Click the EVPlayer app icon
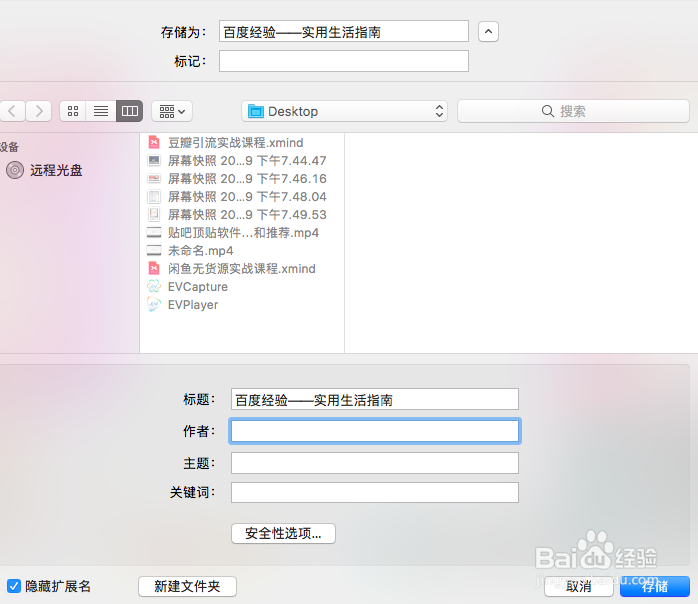This screenshot has height=604, width=698. 154,304
